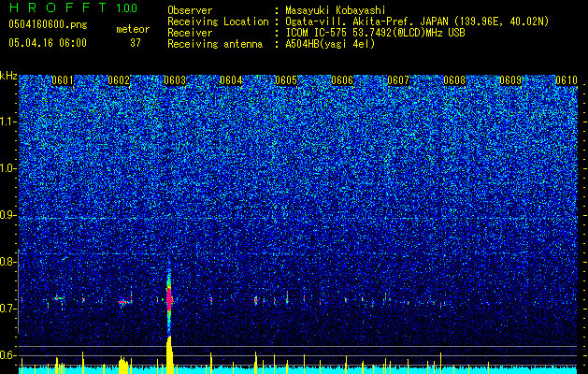Click the Receiving antenna label
The height and width of the screenshot is (374, 588).
215,44
